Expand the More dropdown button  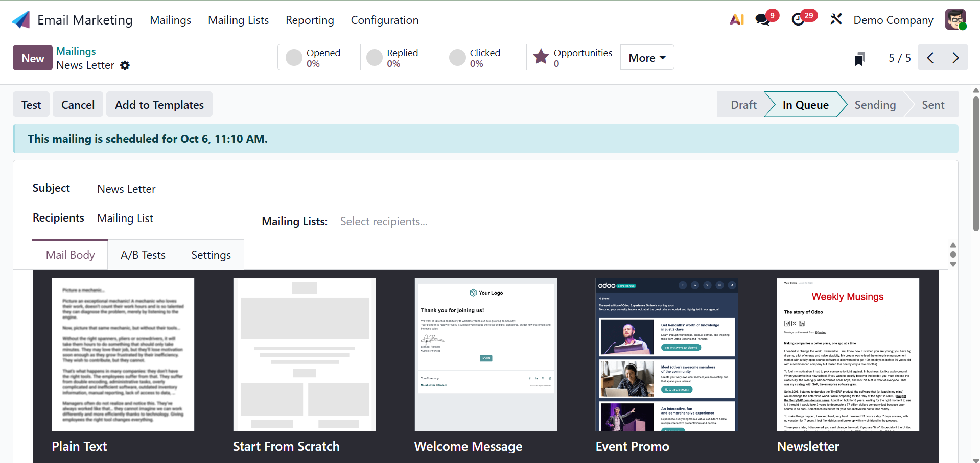point(647,58)
